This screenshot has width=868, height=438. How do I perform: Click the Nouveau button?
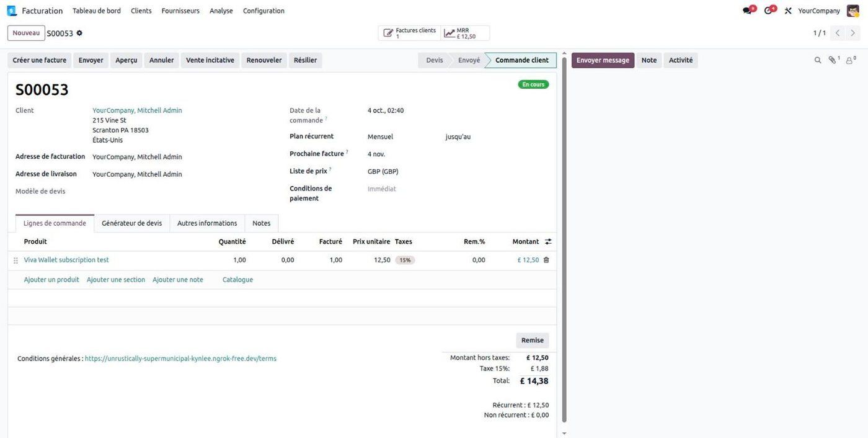pos(26,33)
